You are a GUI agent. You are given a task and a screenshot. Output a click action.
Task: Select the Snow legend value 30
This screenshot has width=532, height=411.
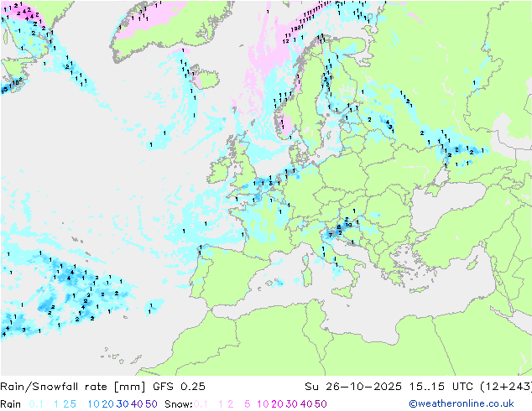pos(292,404)
